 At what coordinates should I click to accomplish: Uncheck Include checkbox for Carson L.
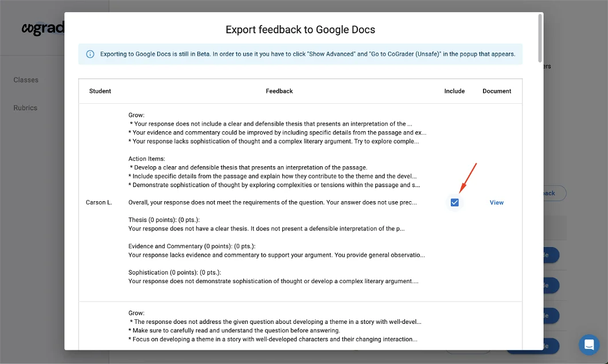coord(454,202)
